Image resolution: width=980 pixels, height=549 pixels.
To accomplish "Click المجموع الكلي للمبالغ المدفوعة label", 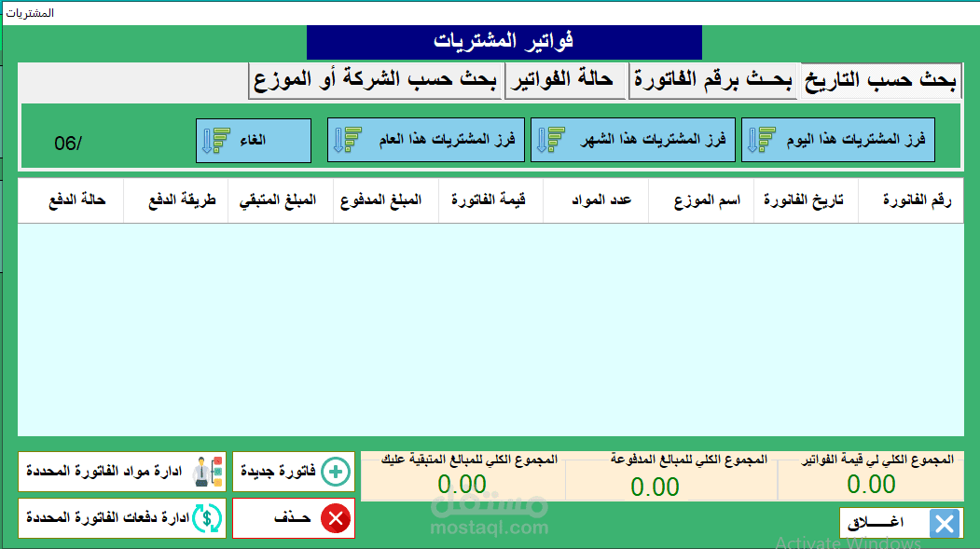I will click(x=689, y=460).
